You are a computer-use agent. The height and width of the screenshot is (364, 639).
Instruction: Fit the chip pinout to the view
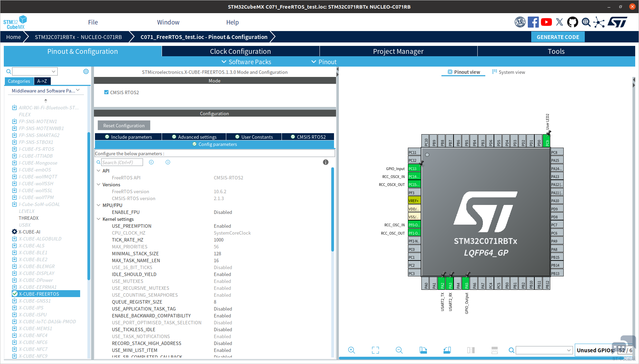pyautogui.click(x=375, y=350)
